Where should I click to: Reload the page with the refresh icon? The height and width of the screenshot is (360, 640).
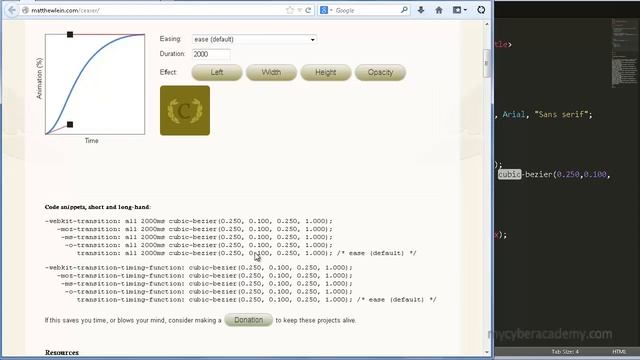(x=308, y=10)
